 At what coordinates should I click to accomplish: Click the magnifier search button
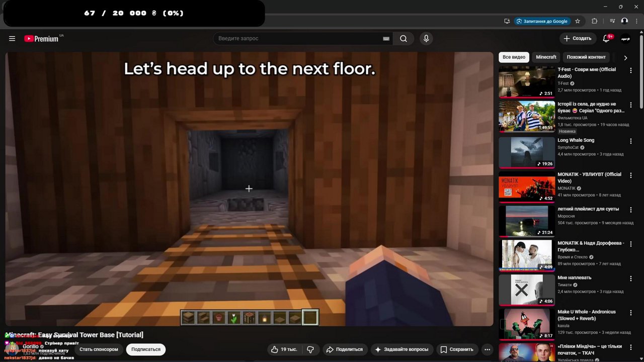404,39
